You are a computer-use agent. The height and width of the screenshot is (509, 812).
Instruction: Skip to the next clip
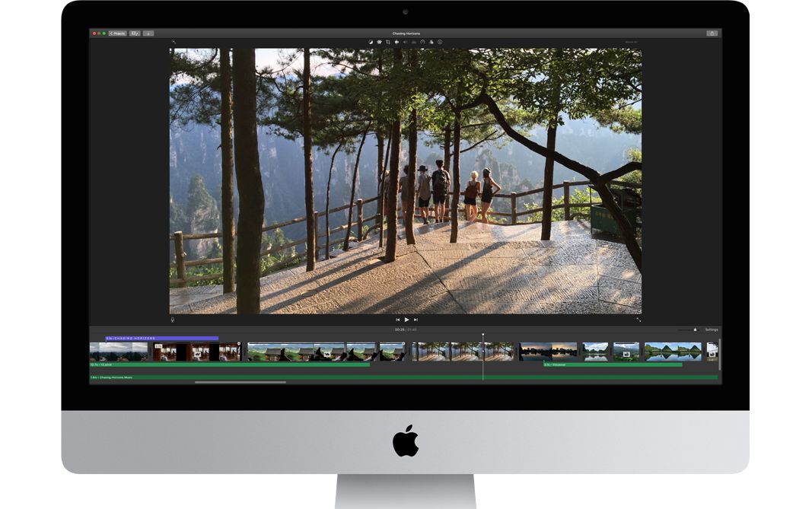416,320
